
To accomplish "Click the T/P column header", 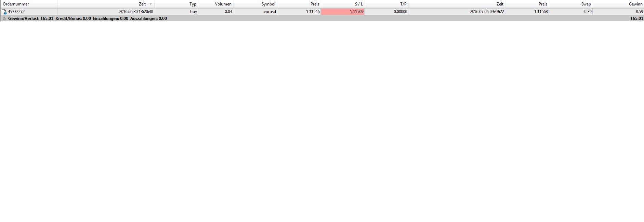I will [x=386, y=4].
